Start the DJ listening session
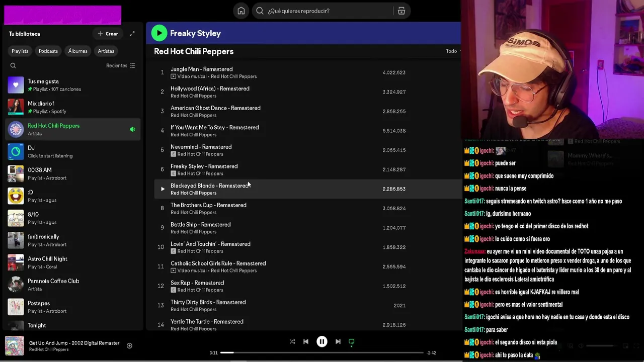The width and height of the screenshot is (644, 362). [x=73, y=151]
